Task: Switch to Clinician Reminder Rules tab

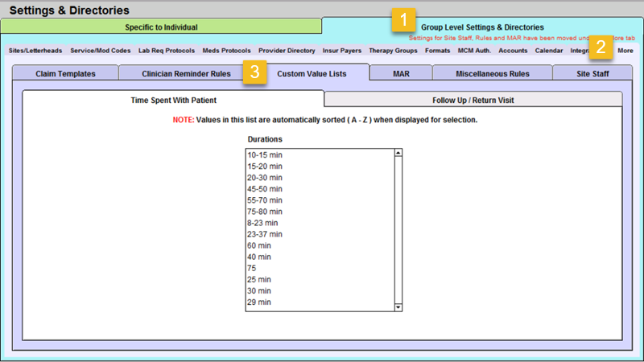Action: [186, 73]
